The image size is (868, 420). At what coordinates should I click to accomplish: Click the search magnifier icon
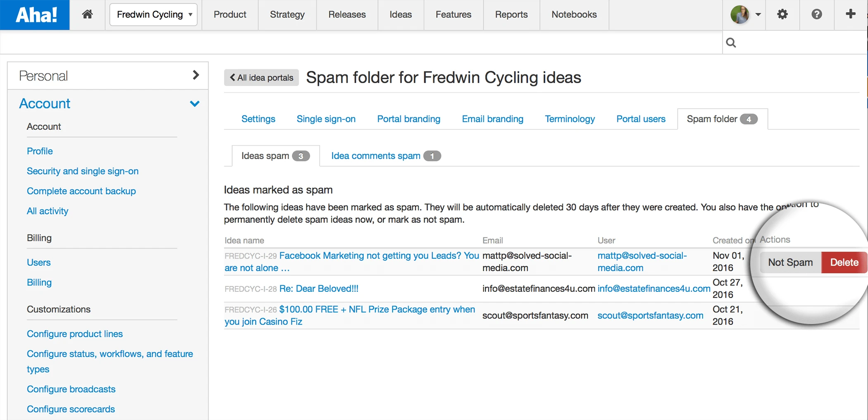731,43
